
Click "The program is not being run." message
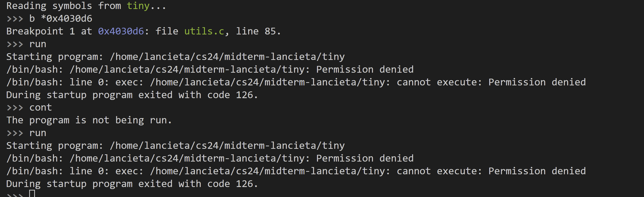click(x=89, y=120)
